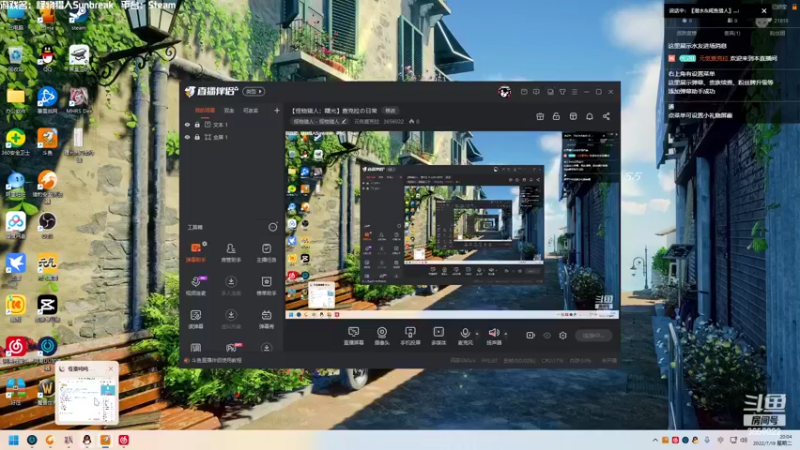Open the 主播任务 tool
The image size is (800, 450).
[266, 252]
